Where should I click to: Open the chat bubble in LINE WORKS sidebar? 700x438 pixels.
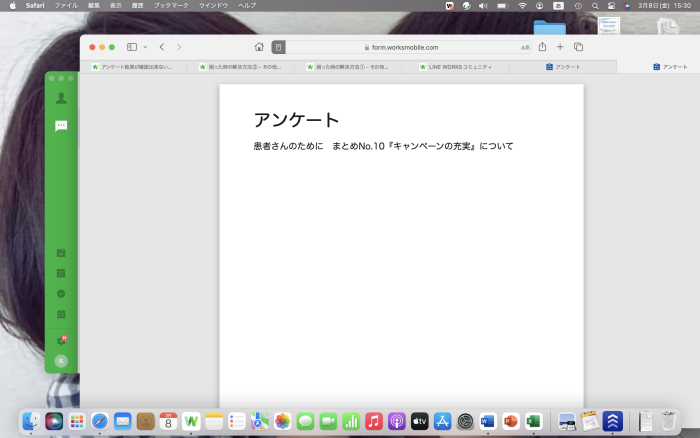[x=61, y=126]
